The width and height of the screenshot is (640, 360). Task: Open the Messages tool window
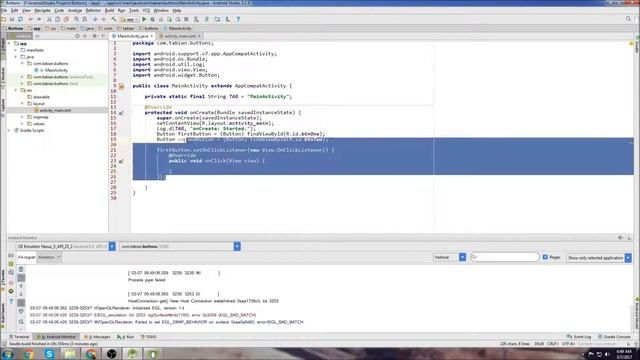point(97,337)
